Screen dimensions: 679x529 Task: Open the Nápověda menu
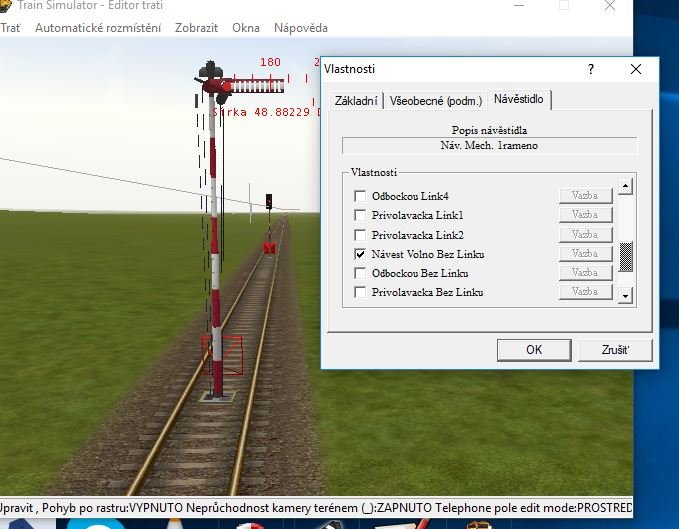(301, 28)
